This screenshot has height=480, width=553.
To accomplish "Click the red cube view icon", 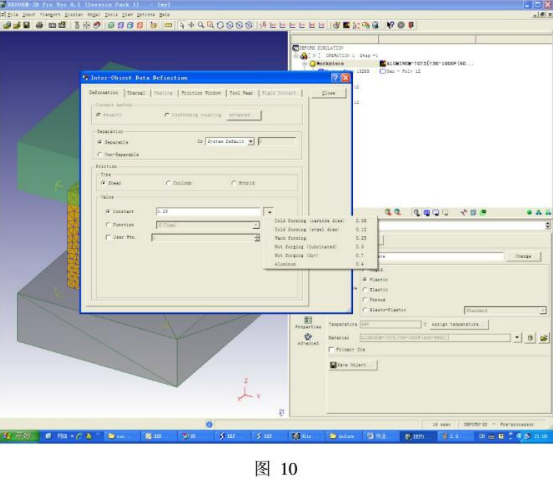I will (140, 25).
